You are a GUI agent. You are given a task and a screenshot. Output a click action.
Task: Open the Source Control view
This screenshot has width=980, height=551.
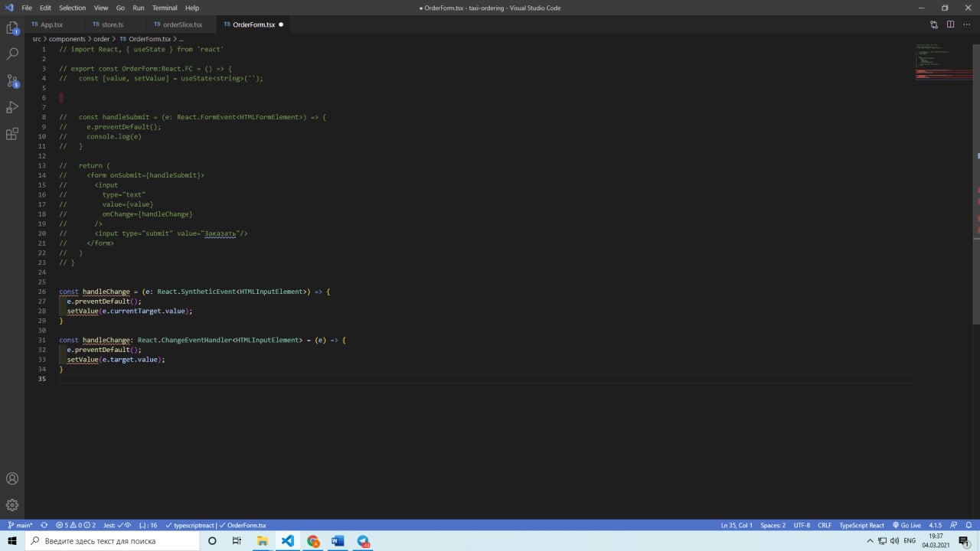click(12, 80)
